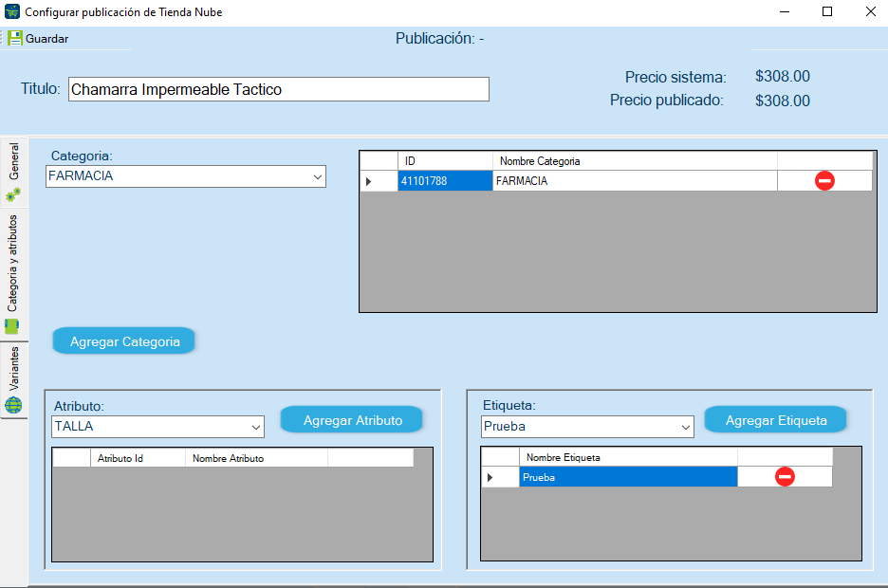
Task: Minimize the Configurar publicación window
Action: click(785, 12)
